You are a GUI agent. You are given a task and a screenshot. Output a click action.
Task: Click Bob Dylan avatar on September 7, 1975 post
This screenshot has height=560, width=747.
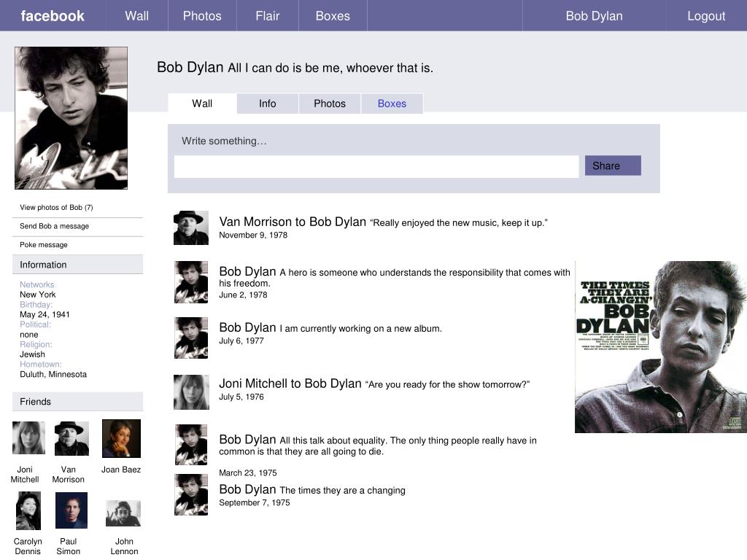[x=191, y=495]
